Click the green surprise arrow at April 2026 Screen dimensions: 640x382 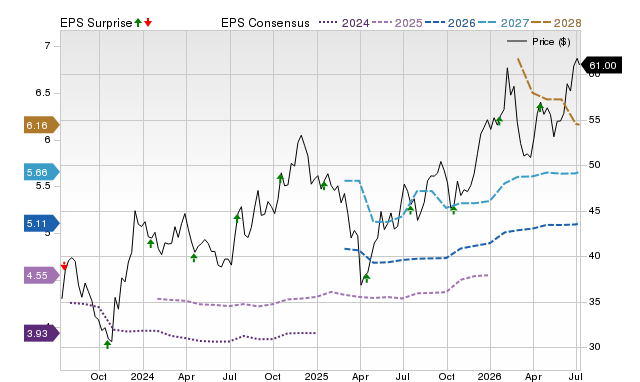(540, 107)
